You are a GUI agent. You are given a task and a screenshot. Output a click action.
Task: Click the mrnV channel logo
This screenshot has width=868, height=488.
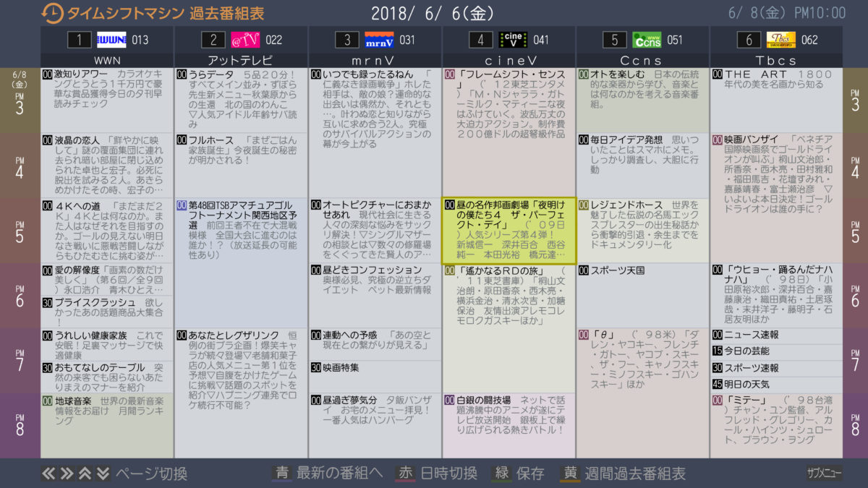(379, 40)
